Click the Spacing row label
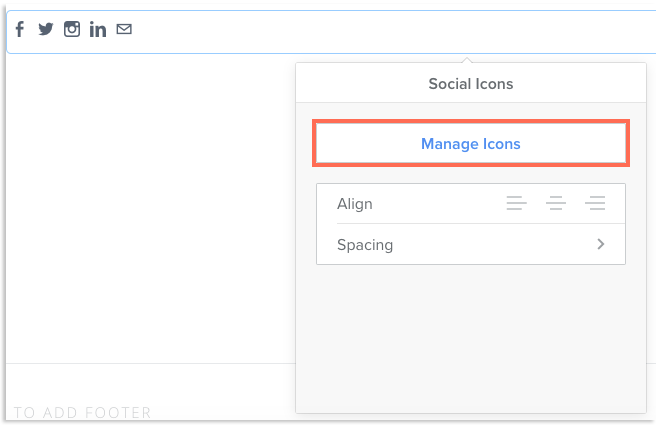 click(x=365, y=244)
